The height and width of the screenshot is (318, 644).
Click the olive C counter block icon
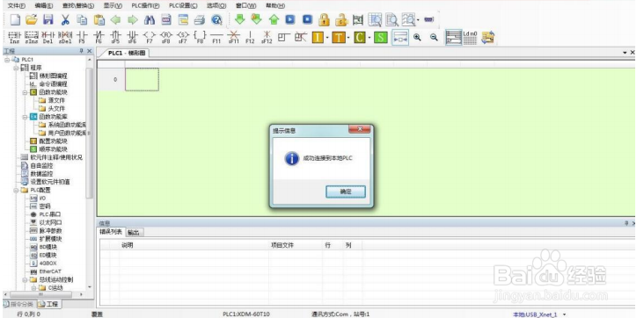(x=360, y=38)
